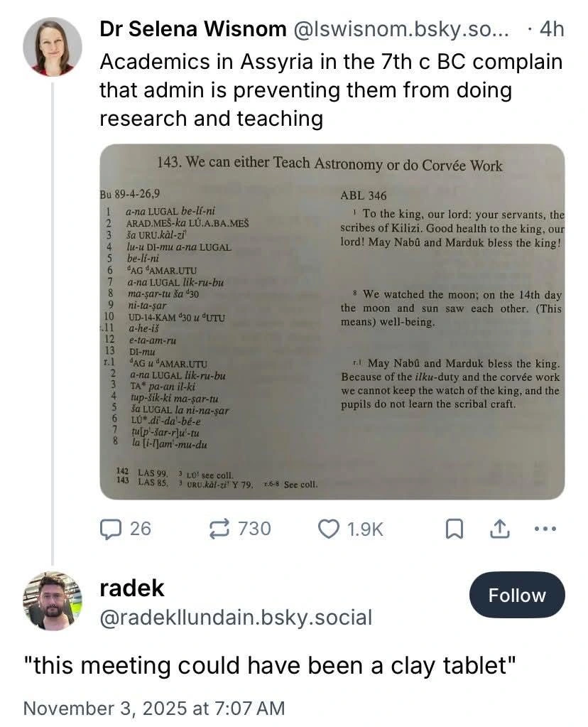Open the three-dot more options menu

(545, 529)
